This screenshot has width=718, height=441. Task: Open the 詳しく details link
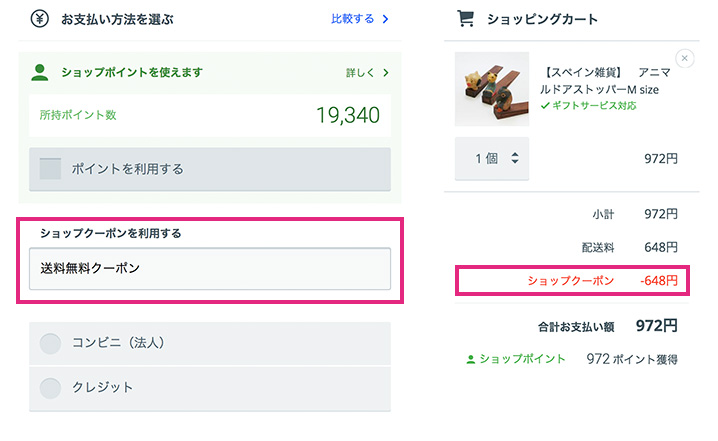click(x=360, y=72)
